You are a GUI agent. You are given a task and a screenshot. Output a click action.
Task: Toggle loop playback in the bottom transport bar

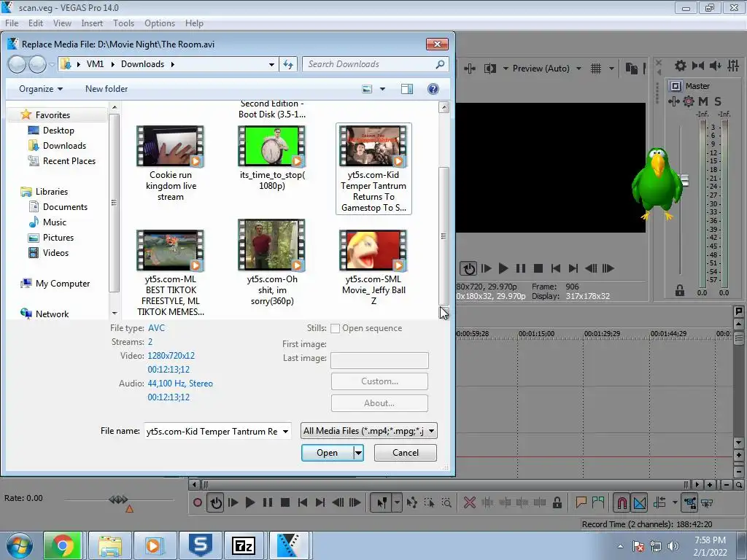[216, 502]
